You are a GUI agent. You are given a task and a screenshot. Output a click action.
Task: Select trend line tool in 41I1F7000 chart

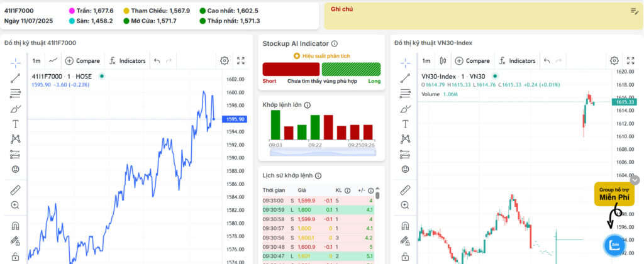[16, 78]
